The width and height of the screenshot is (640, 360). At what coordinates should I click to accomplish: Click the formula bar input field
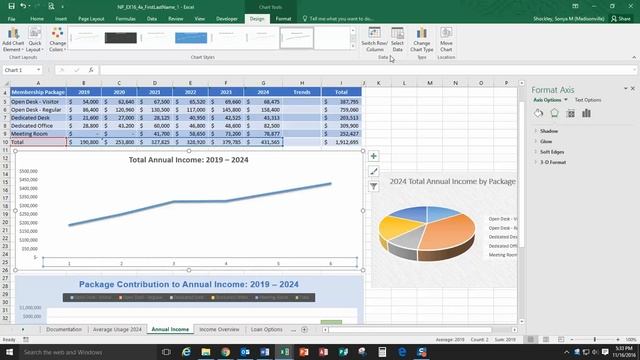click(367, 70)
